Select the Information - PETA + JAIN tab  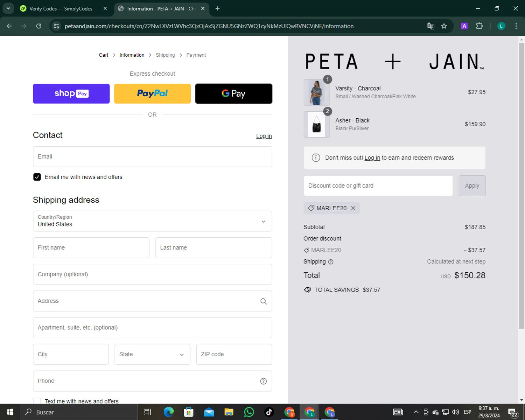pyautogui.click(x=161, y=8)
